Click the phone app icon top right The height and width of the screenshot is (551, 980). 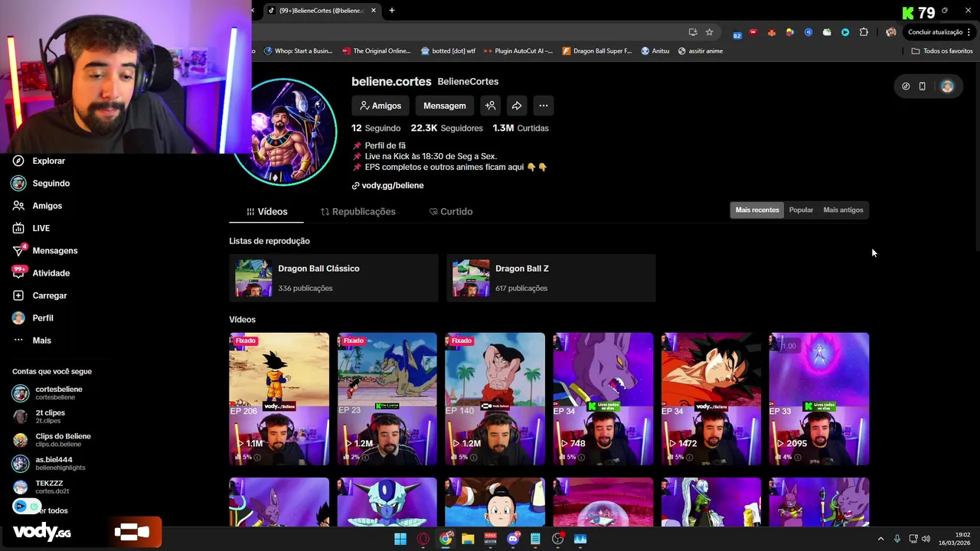click(923, 86)
